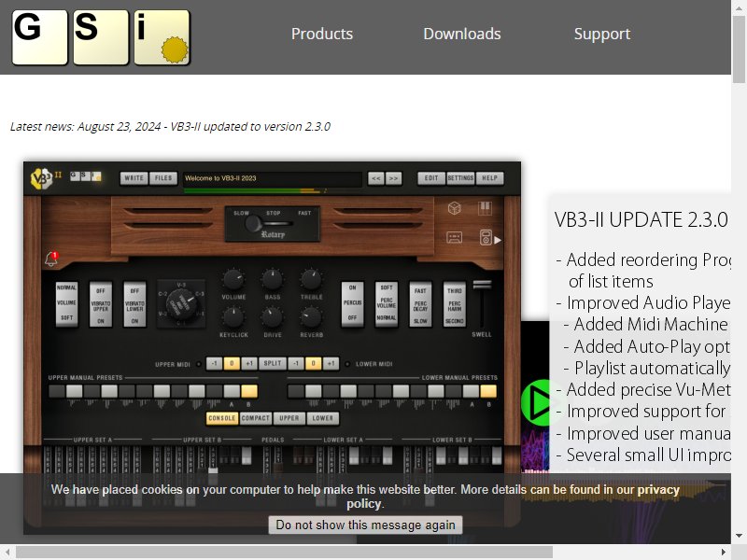Image resolution: width=747 pixels, height=560 pixels.
Task: Click the horizontal scrollbar thumb
Action: (285, 552)
